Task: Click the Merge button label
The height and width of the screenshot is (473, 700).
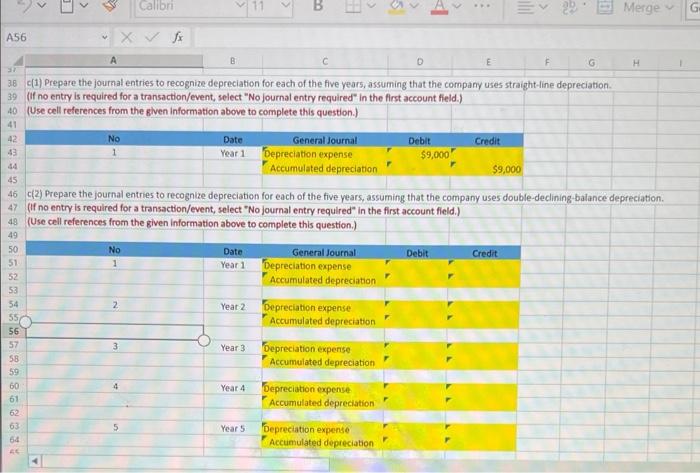Action: (642, 7)
